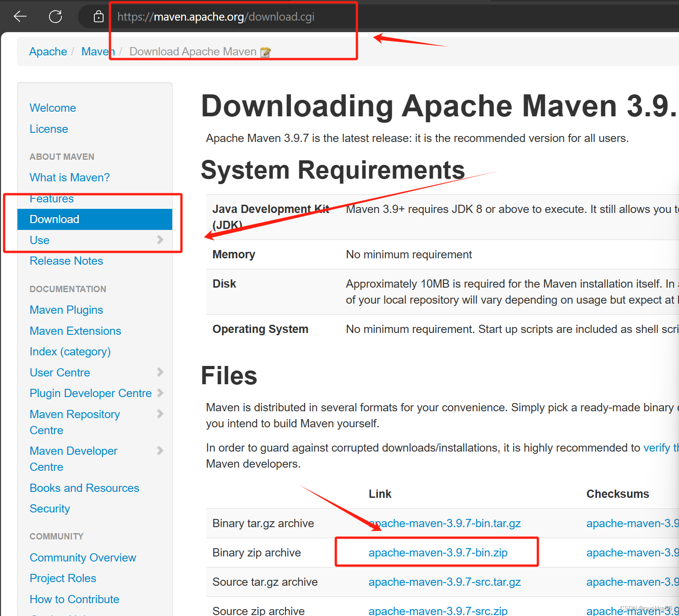Open Release Notes in the sidebar
This screenshot has width=679, height=616.
(66, 261)
